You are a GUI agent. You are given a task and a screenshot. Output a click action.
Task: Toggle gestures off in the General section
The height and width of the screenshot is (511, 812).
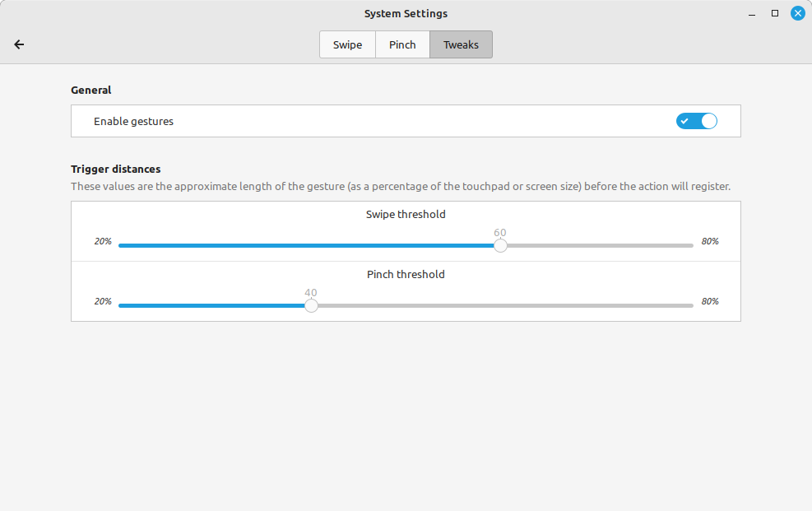(696, 121)
